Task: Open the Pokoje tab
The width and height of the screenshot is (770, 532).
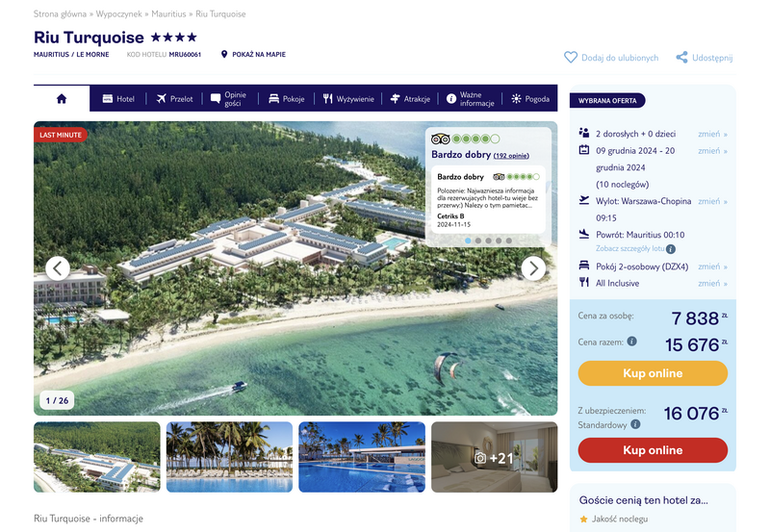Action: pos(287,99)
